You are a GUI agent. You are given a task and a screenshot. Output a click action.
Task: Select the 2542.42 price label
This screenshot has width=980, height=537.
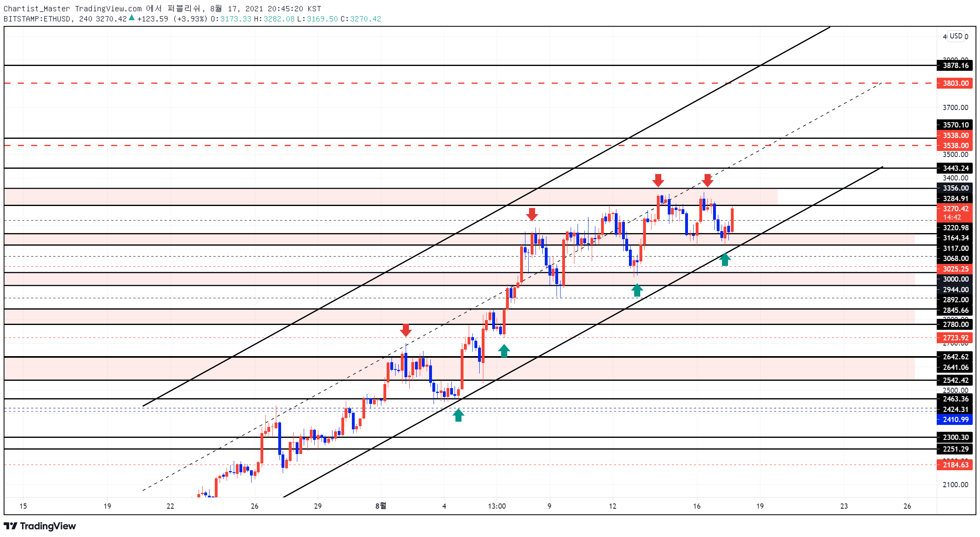(955, 380)
